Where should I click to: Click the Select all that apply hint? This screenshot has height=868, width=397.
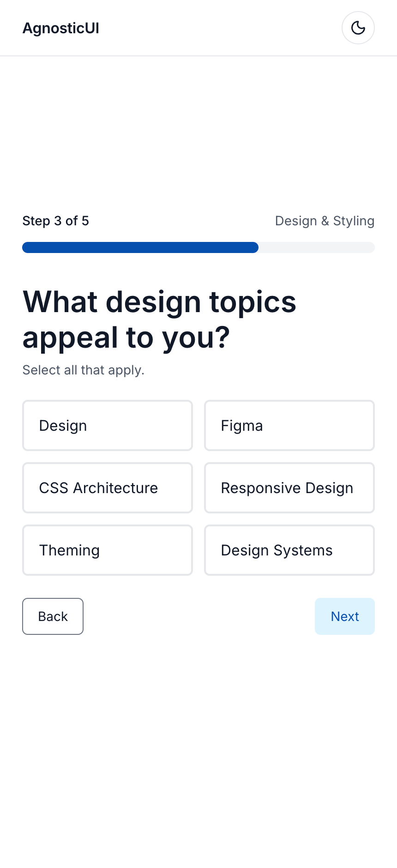(x=83, y=370)
